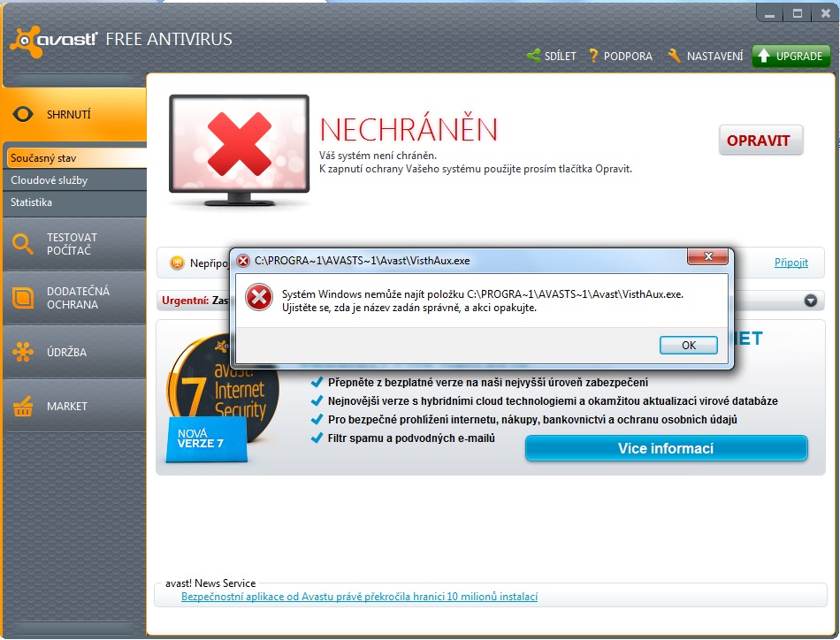The height and width of the screenshot is (640, 840).
Task: Click the NOVÁ VERZE 7 ribbon
Action: coord(206,439)
